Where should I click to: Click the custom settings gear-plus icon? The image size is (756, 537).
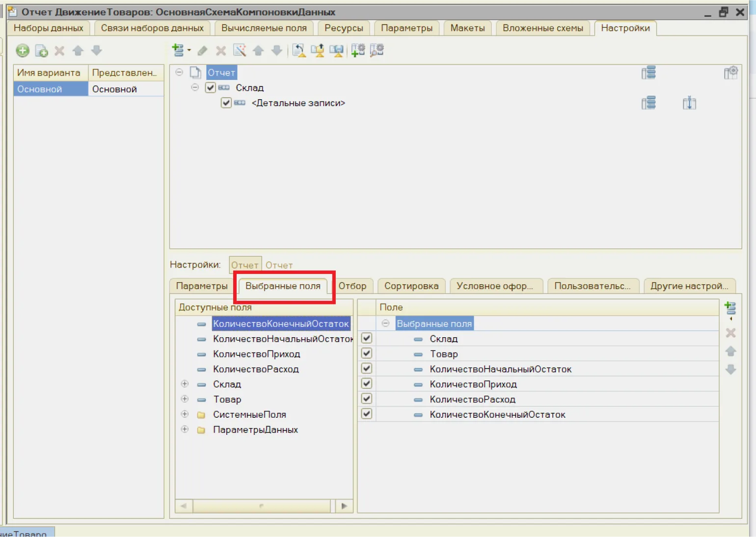pos(358,50)
